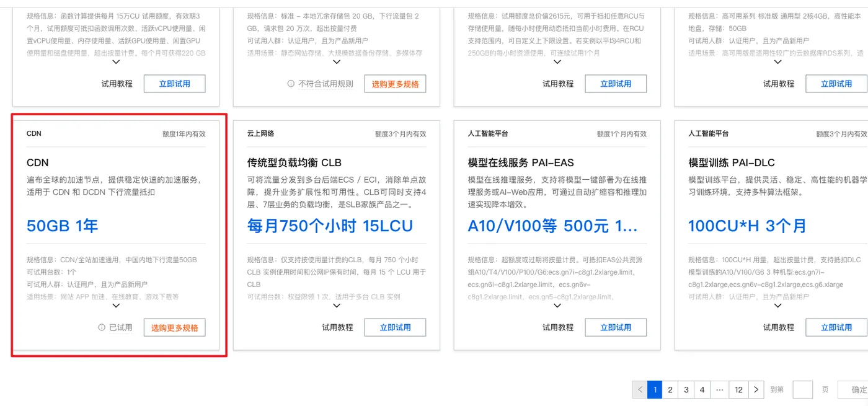
Task: Click 到第 label in pagination
Action: [x=777, y=390]
